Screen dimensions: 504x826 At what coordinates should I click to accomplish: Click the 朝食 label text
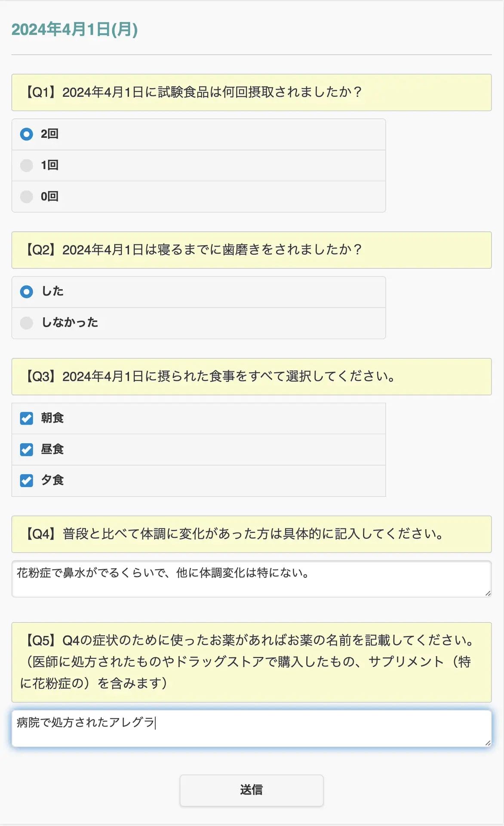coord(52,418)
